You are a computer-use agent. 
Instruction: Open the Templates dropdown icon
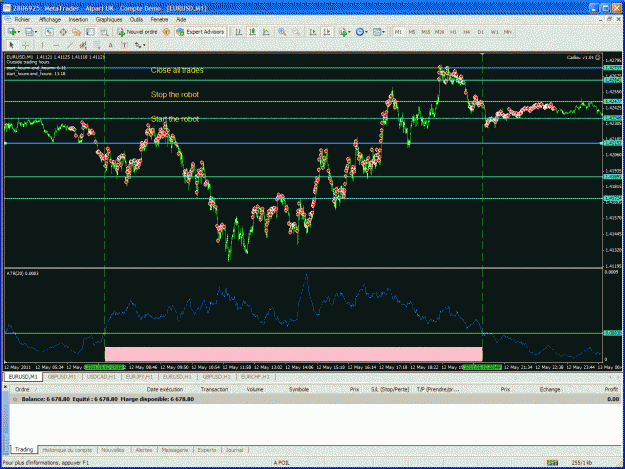pyautogui.click(x=379, y=32)
